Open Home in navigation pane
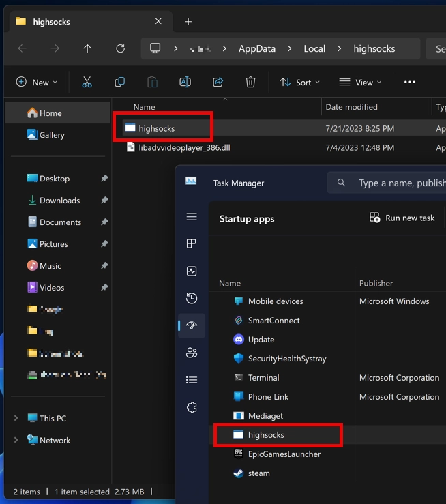Viewport: 446px width, 504px height. (x=58, y=113)
